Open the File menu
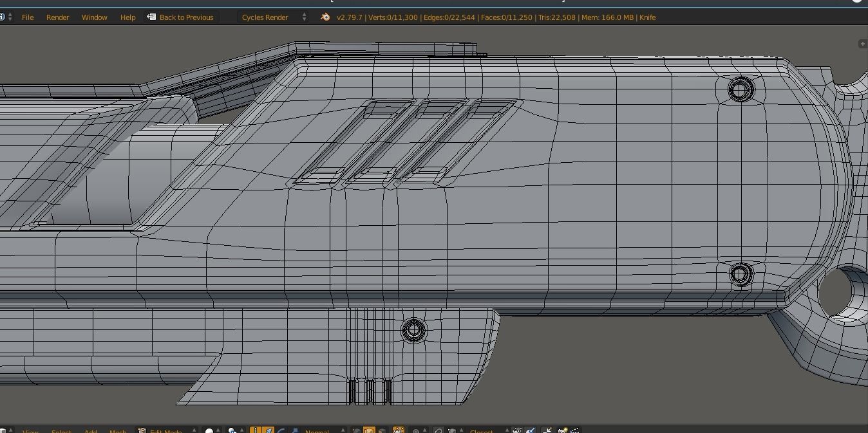The width and height of the screenshot is (868, 433). [28, 17]
